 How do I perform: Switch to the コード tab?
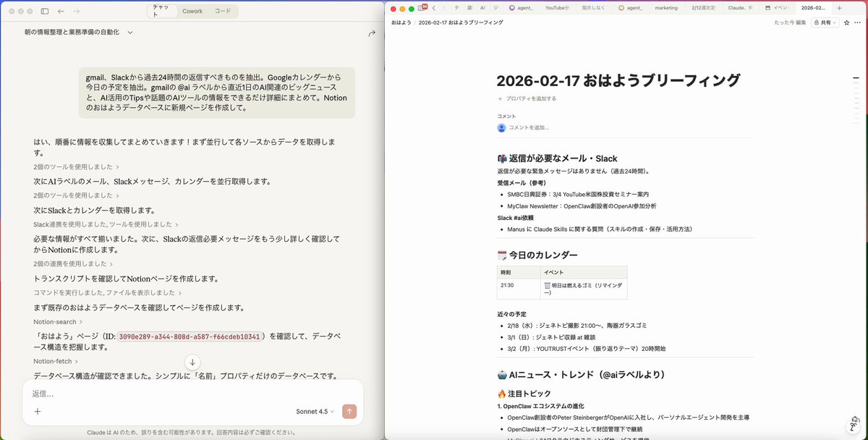(223, 11)
